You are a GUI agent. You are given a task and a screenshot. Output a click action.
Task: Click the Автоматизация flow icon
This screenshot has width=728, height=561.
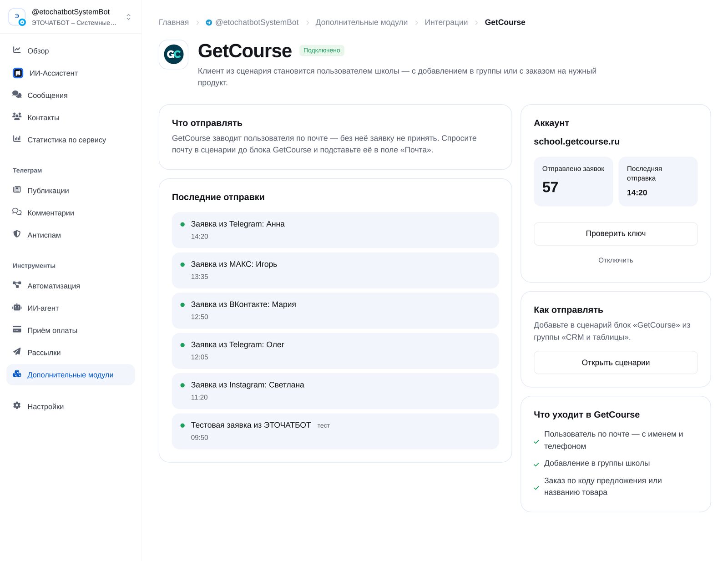click(17, 285)
